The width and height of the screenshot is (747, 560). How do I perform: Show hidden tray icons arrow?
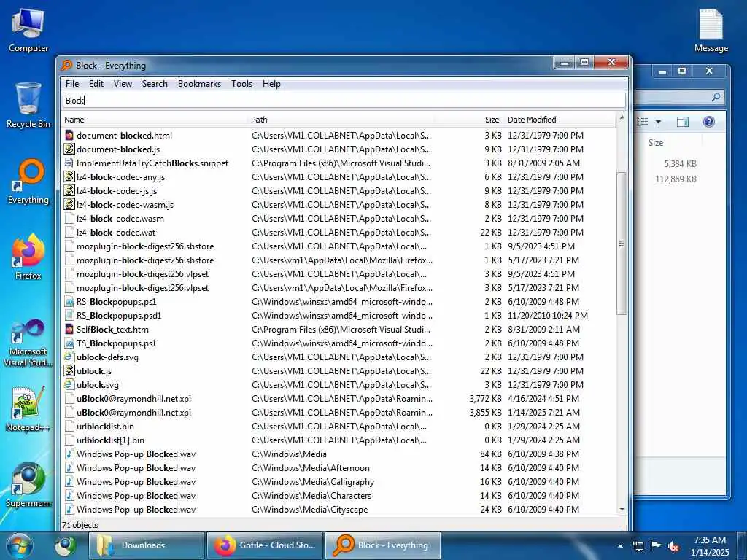[x=620, y=546]
